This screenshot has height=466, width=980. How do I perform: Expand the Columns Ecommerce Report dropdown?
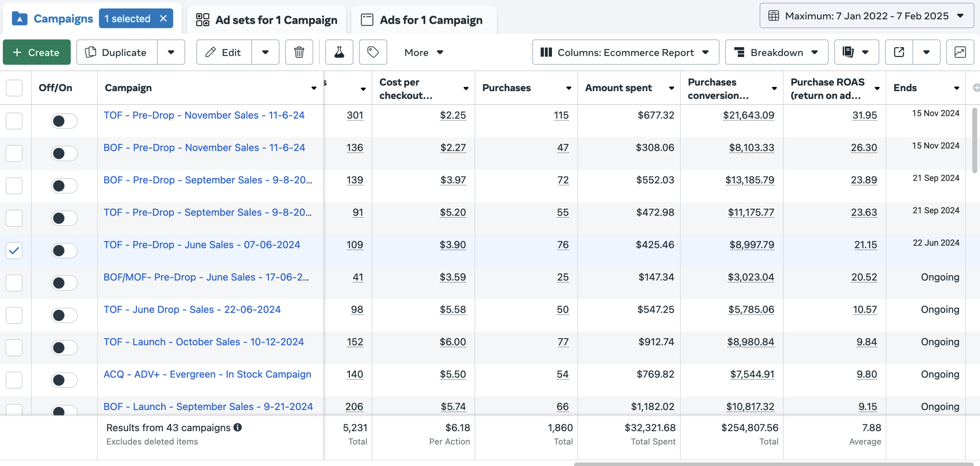(x=625, y=52)
